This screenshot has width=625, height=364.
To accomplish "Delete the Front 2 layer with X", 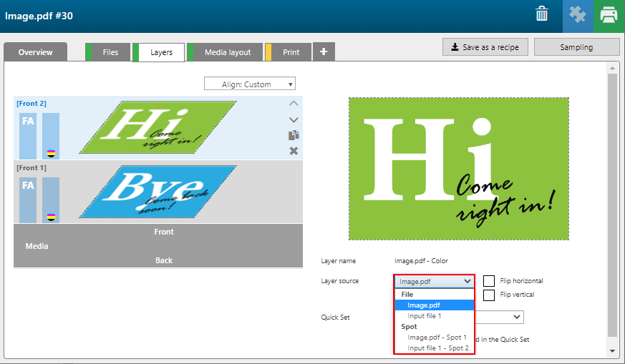I will 294,151.
